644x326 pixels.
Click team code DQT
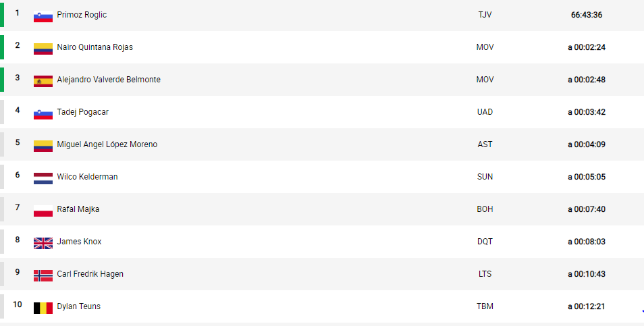coord(485,242)
